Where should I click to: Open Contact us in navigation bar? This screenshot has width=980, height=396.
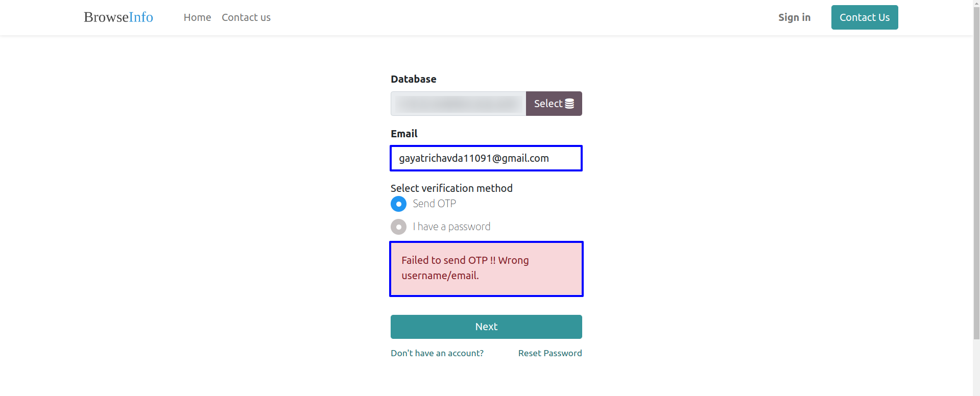[246, 17]
